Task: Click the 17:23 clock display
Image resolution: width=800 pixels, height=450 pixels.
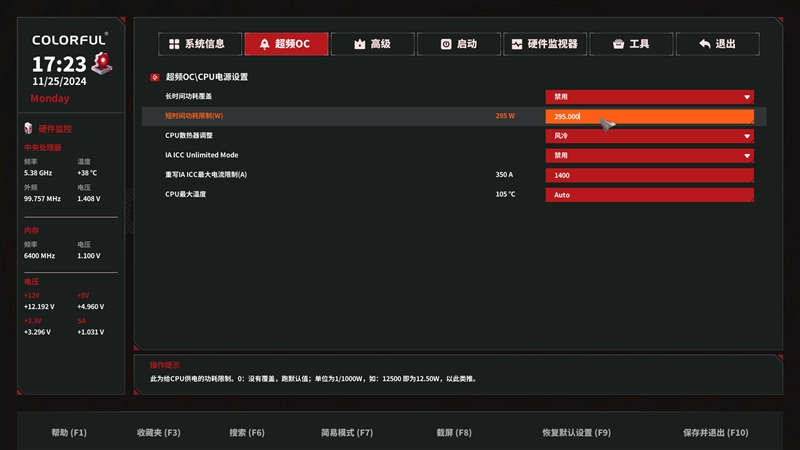Action: coord(59,64)
